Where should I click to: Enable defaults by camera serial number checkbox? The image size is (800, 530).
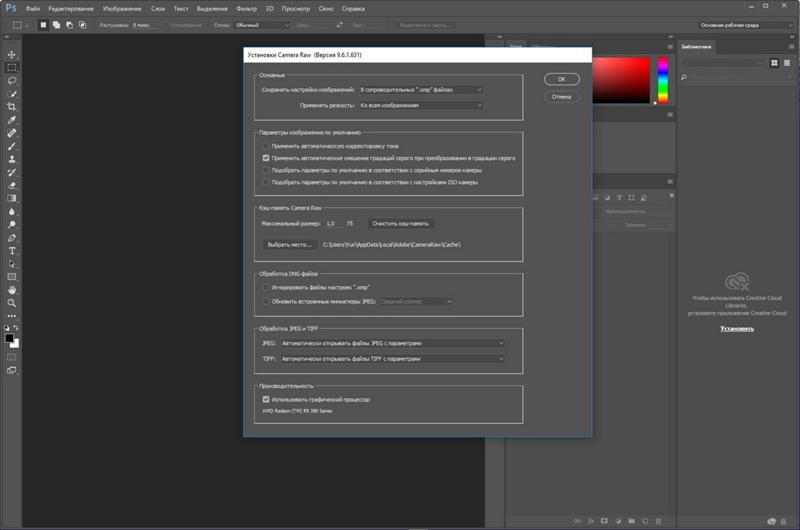coord(266,170)
